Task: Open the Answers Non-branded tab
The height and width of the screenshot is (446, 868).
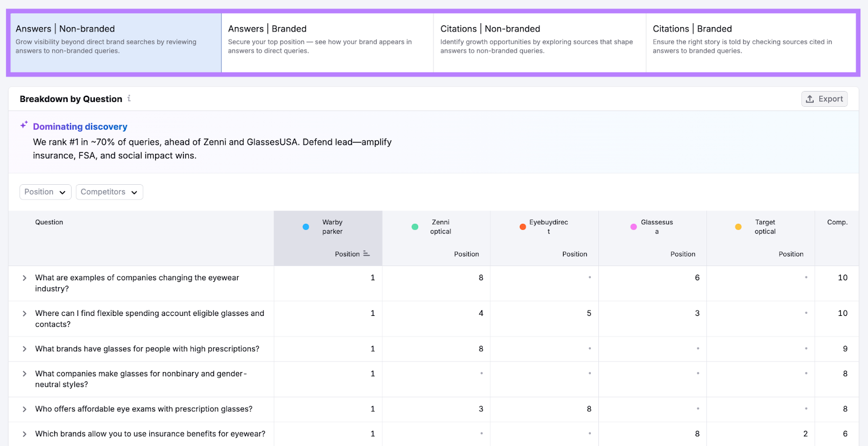Action: coord(116,43)
